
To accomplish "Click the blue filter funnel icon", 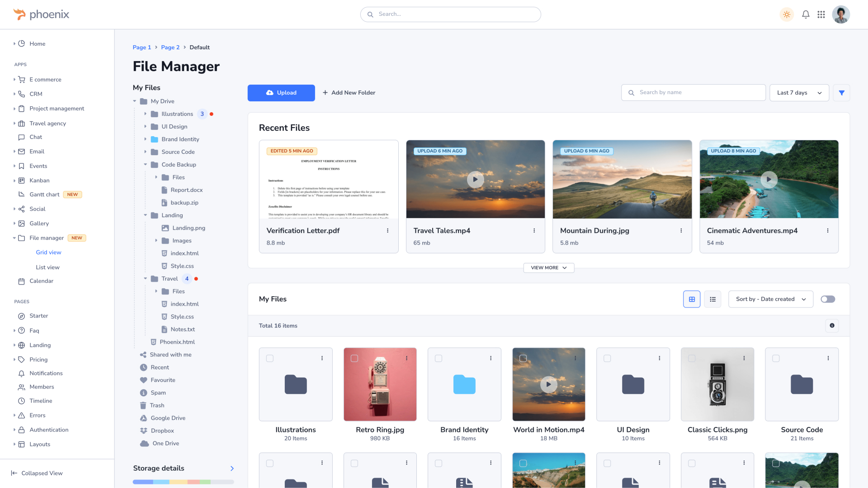I will pos(841,93).
